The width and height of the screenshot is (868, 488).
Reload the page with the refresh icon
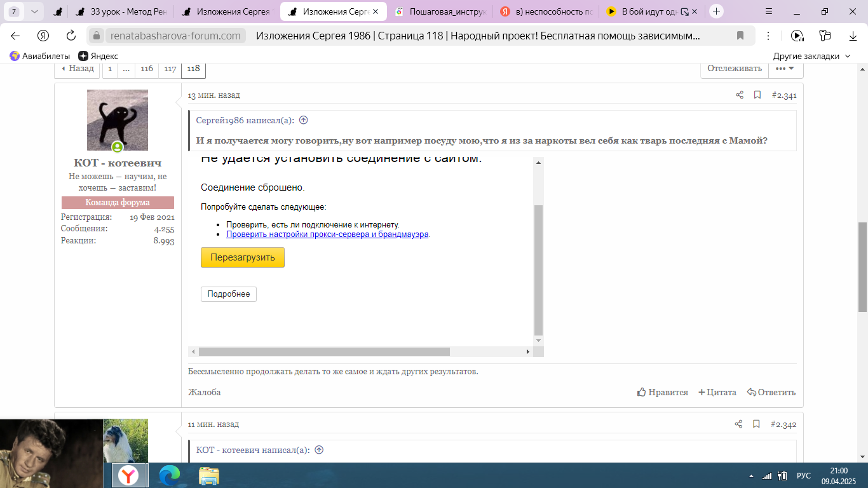pos(71,36)
